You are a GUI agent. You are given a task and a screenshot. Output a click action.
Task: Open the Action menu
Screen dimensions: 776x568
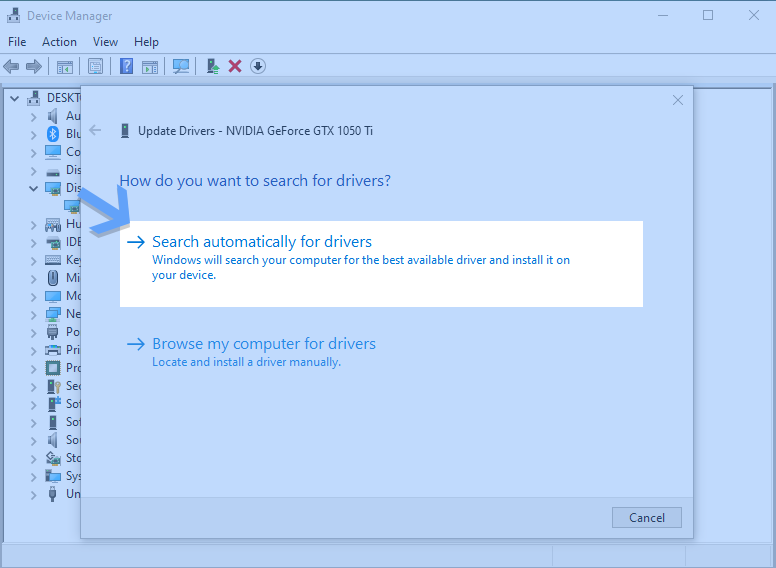click(x=59, y=42)
